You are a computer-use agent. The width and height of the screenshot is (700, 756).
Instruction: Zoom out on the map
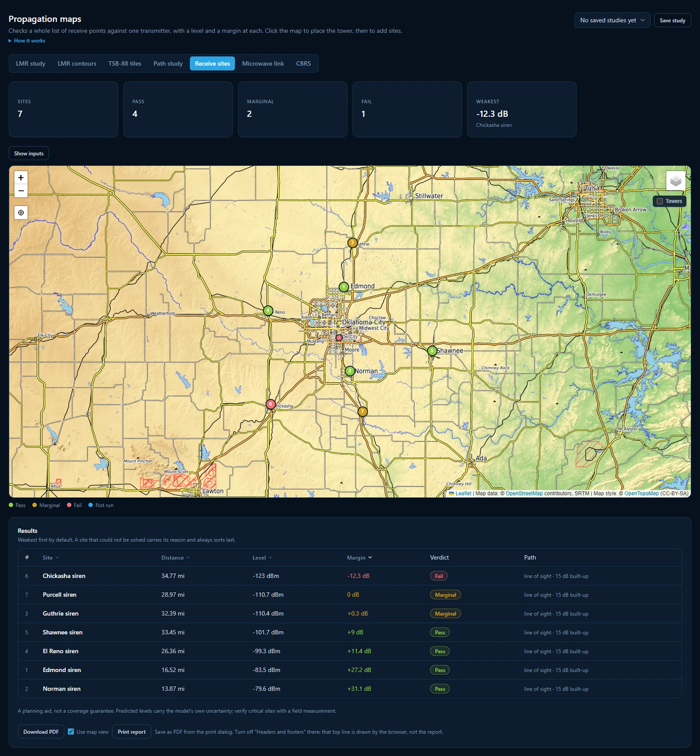(x=21, y=191)
